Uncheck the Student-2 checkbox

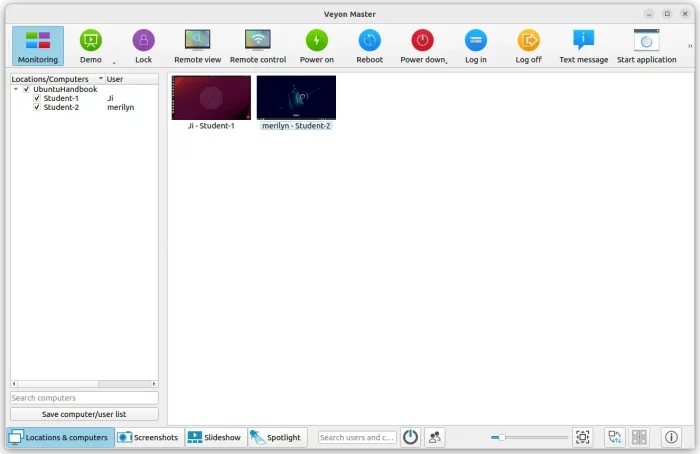(37, 107)
